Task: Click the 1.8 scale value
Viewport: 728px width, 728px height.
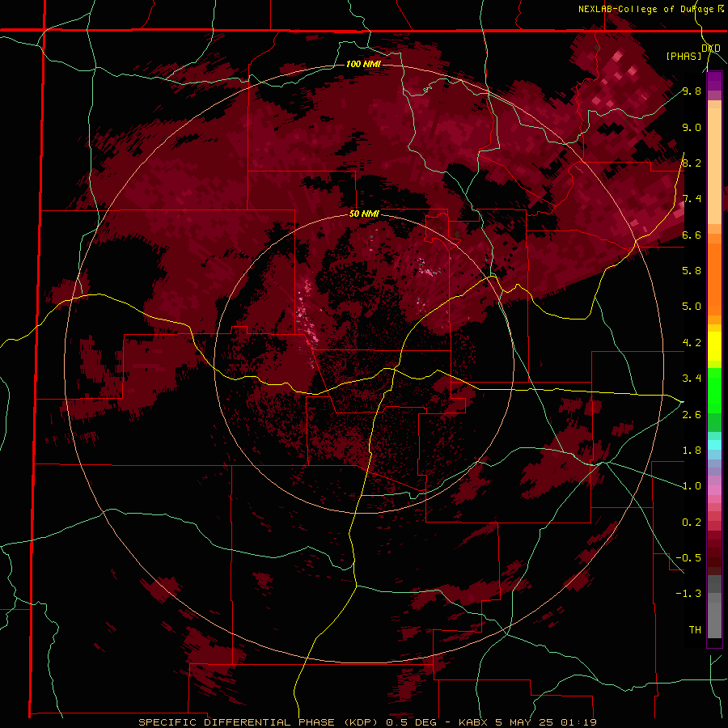Action: 692,451
